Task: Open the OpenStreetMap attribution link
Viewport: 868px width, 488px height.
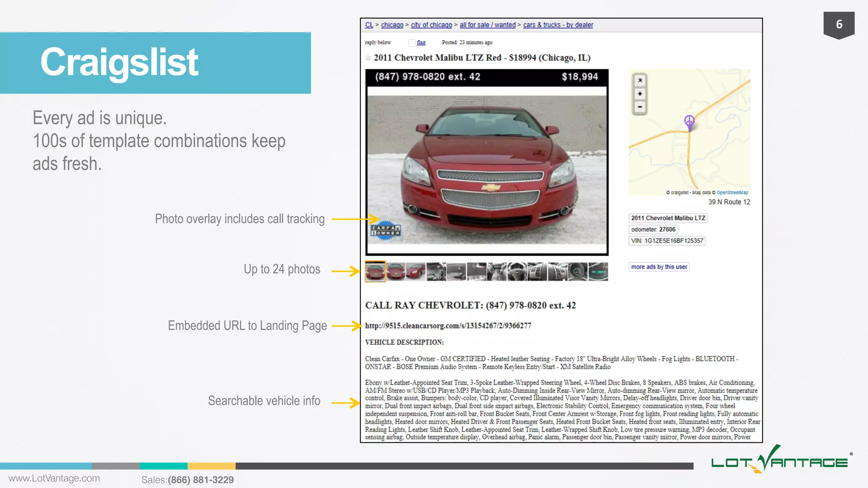Action: pos(732,192)
